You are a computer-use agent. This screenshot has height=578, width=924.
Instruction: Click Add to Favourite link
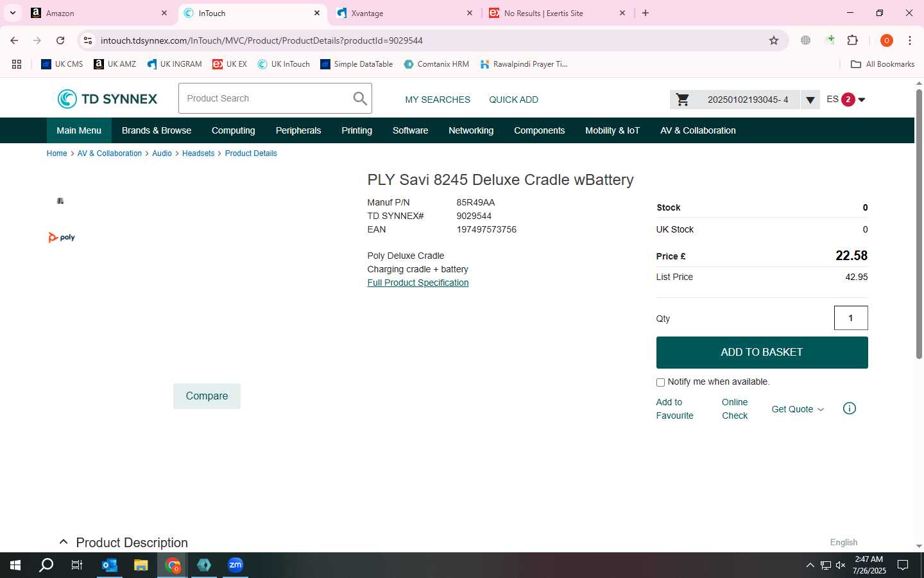pos(674,409)
